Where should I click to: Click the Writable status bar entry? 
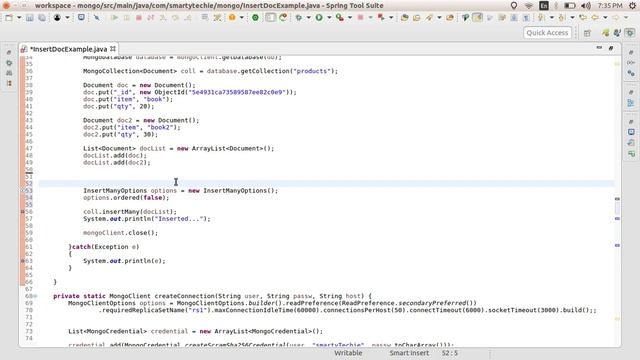pyautogui.click(x=348, y=353)
